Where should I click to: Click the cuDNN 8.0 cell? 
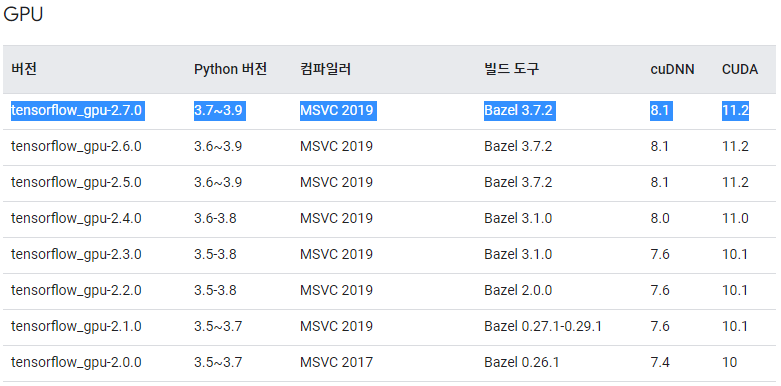point(660,219)
